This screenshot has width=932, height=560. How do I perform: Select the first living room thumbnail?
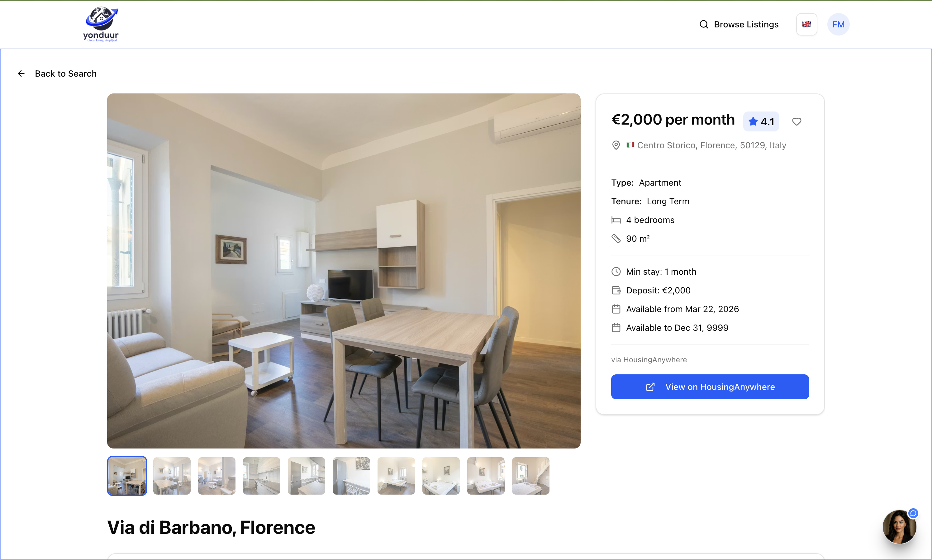(x=127, y=476)
